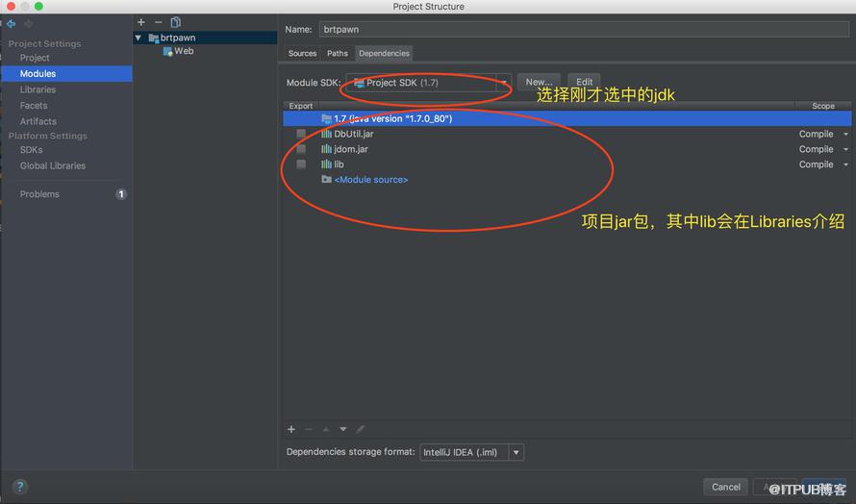
Task: Move dependency down arrow icon
Action: click(x=342, y=429)
